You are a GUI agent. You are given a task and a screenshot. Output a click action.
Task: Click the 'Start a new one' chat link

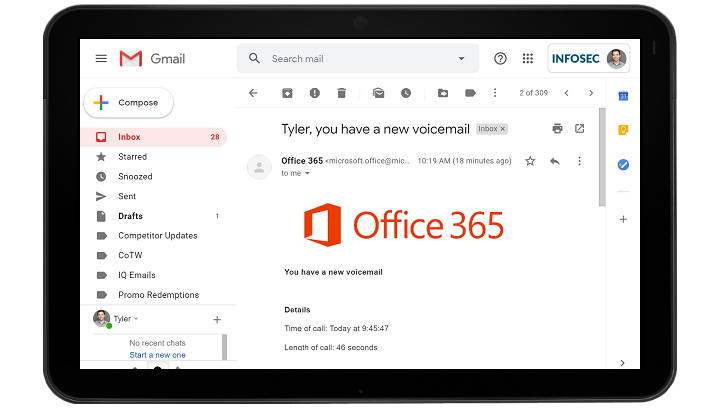point(157,355)
